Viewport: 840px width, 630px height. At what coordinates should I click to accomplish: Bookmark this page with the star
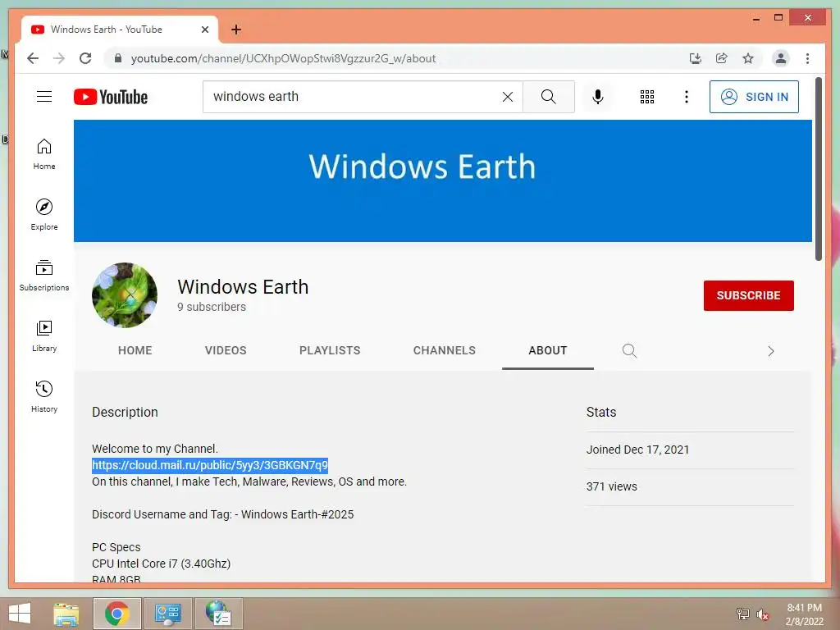[748, 58]
